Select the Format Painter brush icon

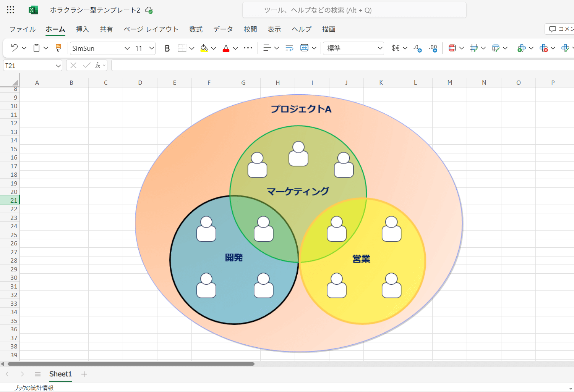[x=58, y=48]
